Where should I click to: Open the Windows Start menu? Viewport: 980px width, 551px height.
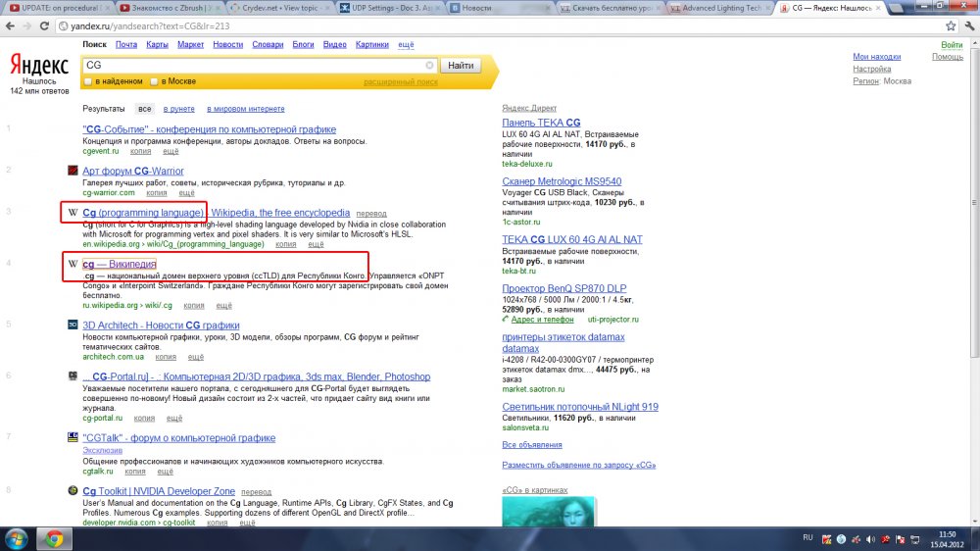(17, 538)
